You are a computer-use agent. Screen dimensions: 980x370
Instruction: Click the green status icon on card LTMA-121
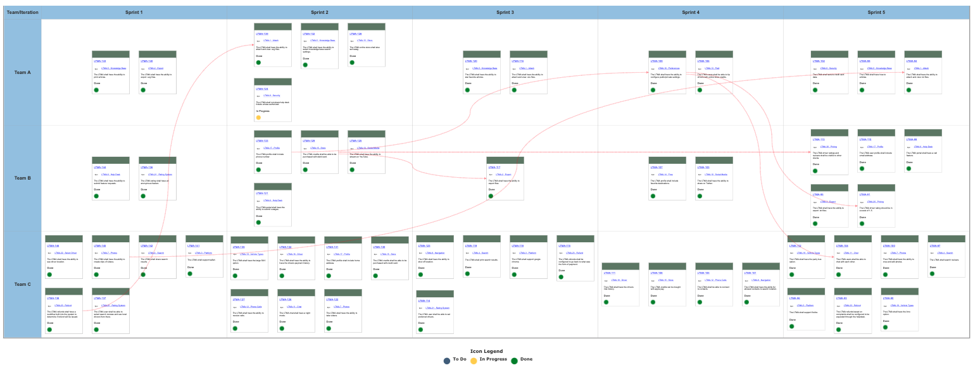258,222
